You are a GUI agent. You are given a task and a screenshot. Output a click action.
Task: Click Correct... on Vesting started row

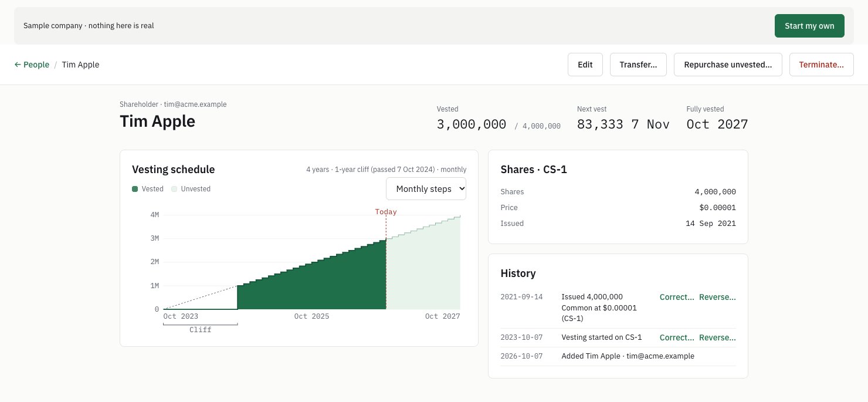point(677,337)
